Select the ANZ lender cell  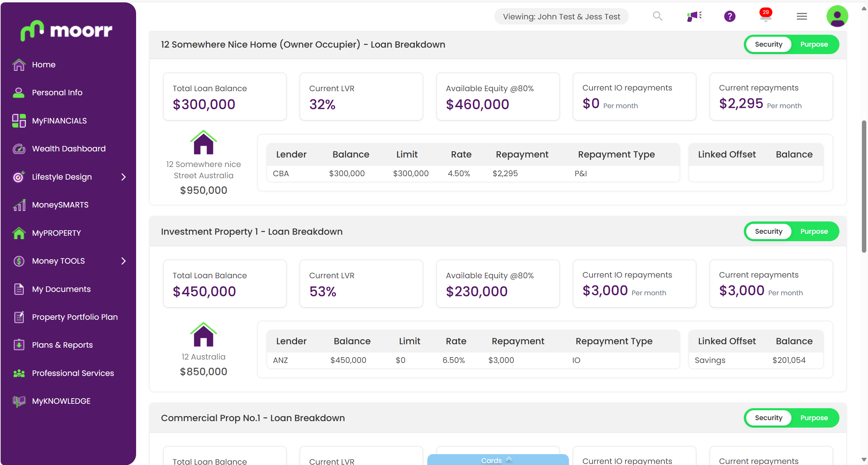pyautogui.click(x=280, y=360)
